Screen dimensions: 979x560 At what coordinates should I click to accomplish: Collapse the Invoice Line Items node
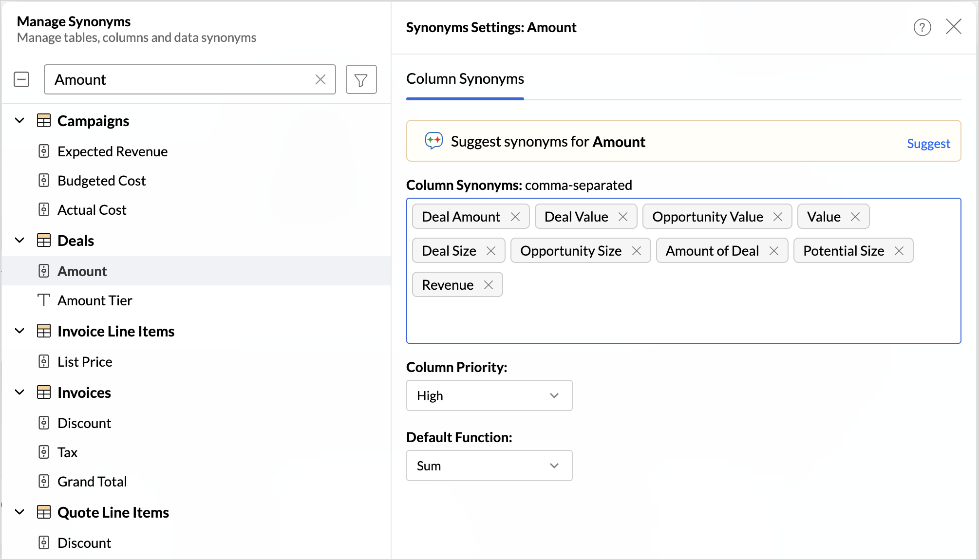point(20,331)
